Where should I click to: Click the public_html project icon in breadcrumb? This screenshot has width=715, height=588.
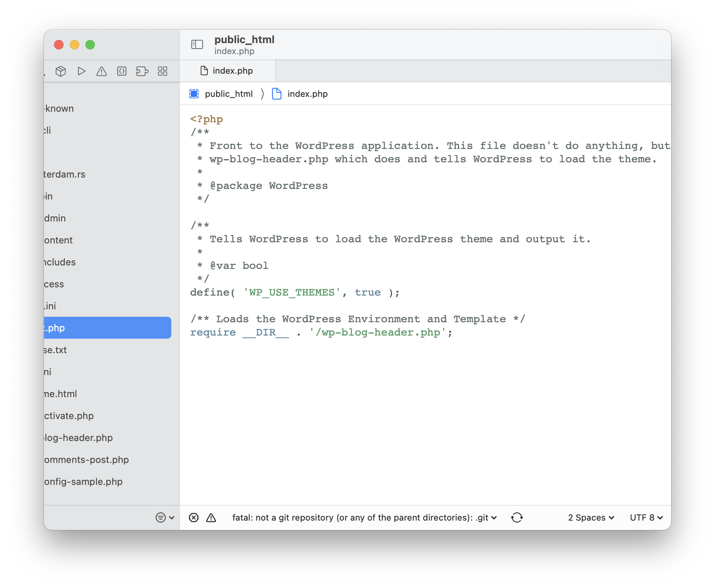click(x=194, y=94)
